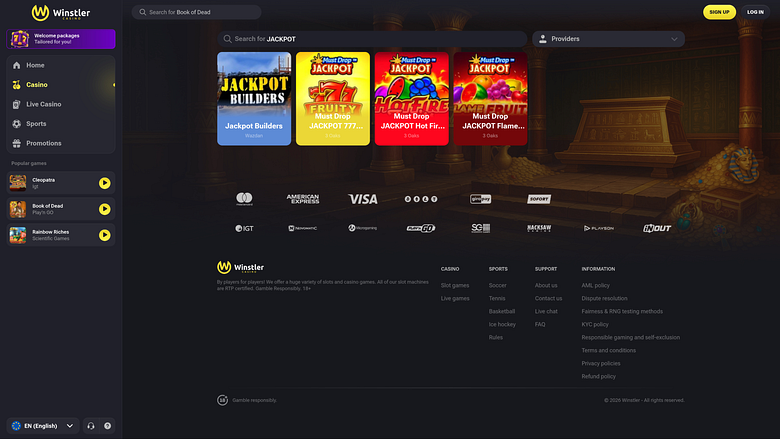Click the question mark help icon
Image resolution: width=780 pixels, height=439 pixels.
107,426
